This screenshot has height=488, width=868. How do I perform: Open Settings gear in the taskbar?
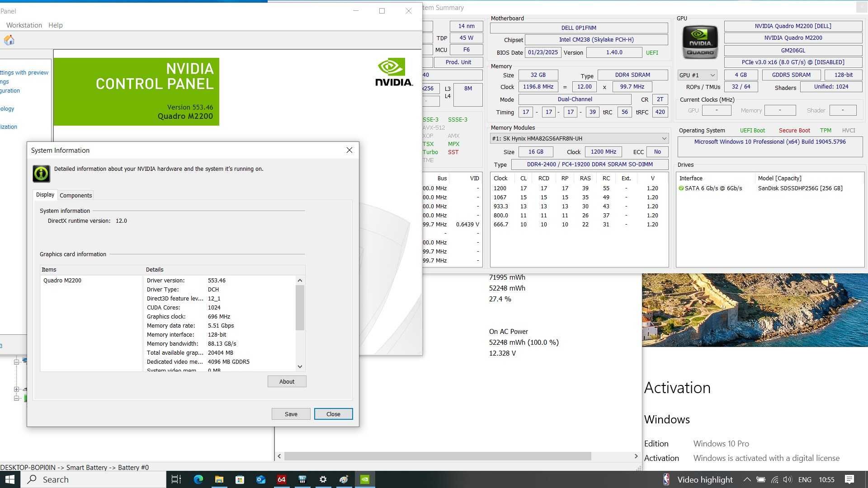[x=323, y=479]
